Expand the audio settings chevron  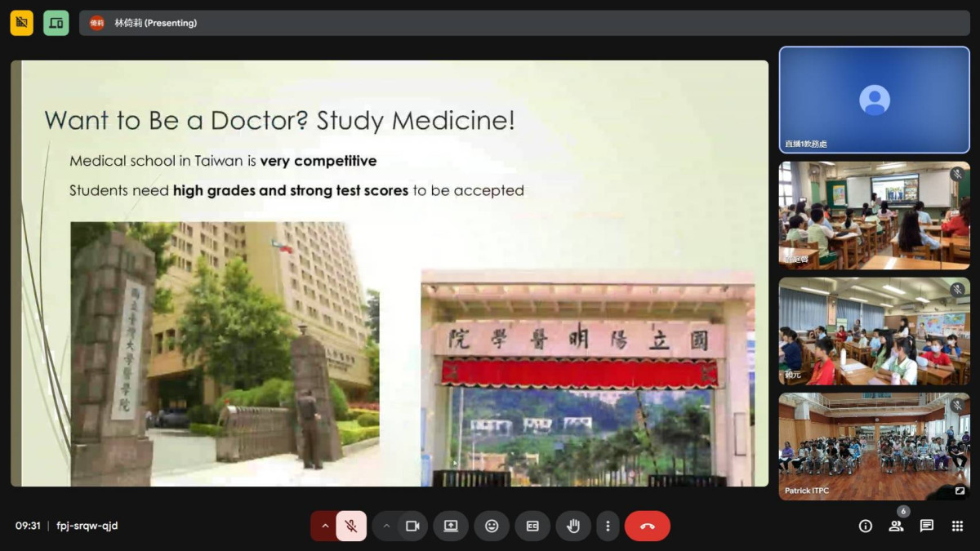pyautogui.click(x=324, y=527)
